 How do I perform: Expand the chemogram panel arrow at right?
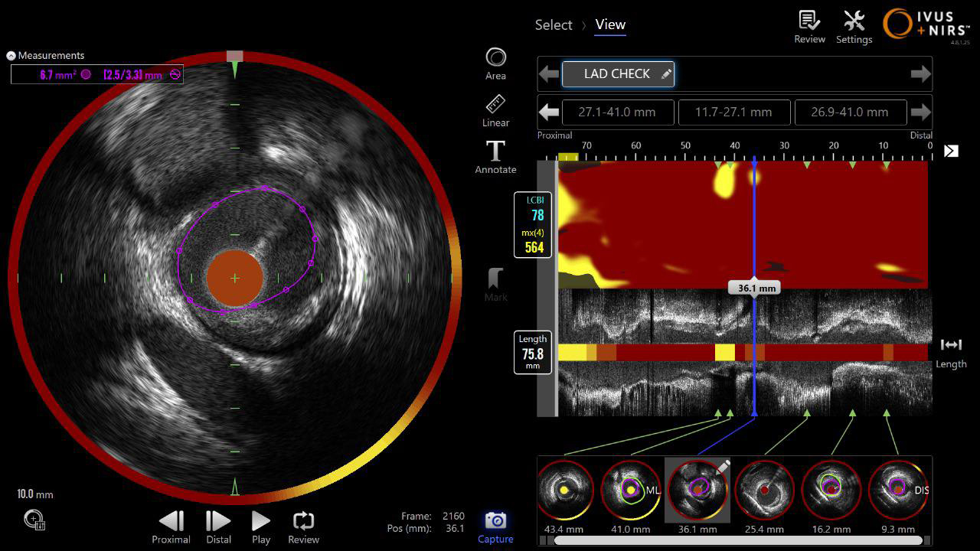[x=951, y=152]
